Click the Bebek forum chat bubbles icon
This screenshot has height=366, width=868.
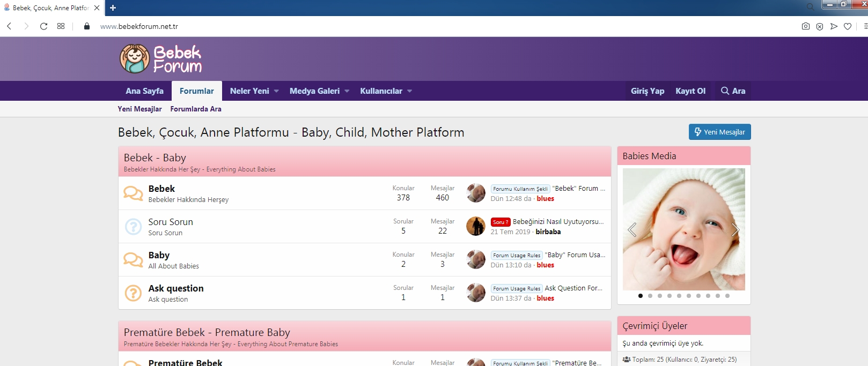coord(133,193)
